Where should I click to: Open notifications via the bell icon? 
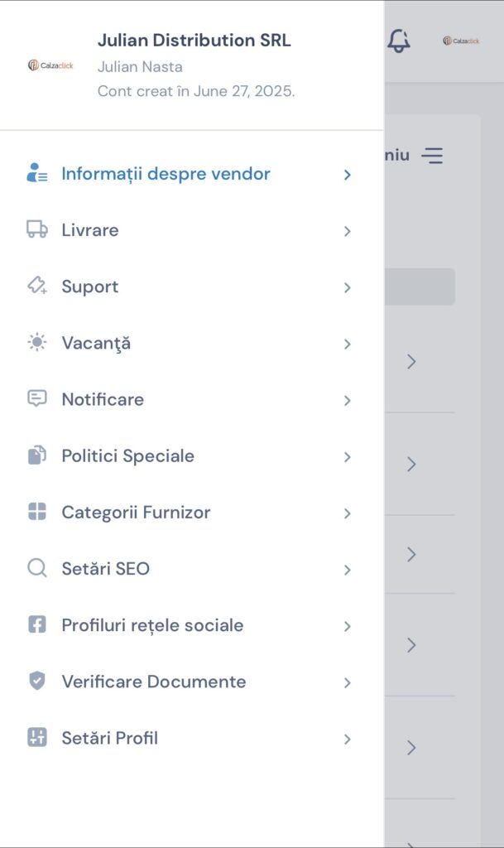point(399,41)
